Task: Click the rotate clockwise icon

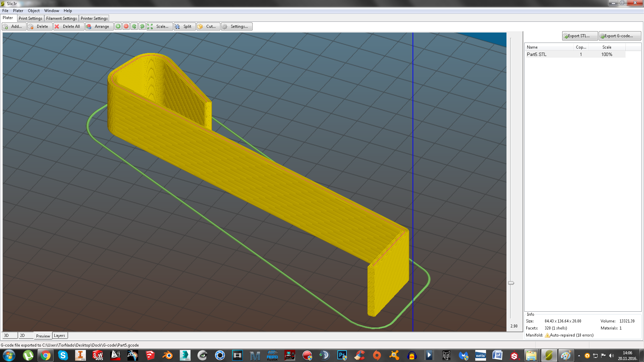Action: [x=142, y=26]
